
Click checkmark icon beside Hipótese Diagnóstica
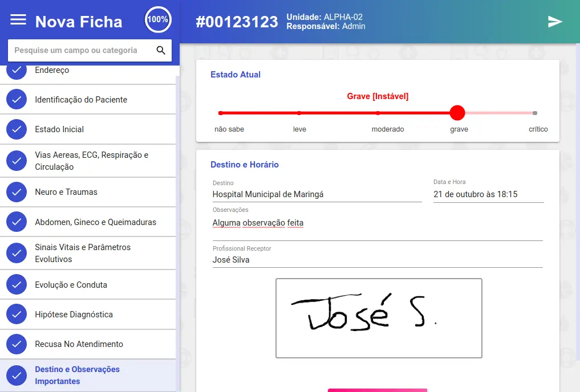pyautogui.click(x=17, y=315)
